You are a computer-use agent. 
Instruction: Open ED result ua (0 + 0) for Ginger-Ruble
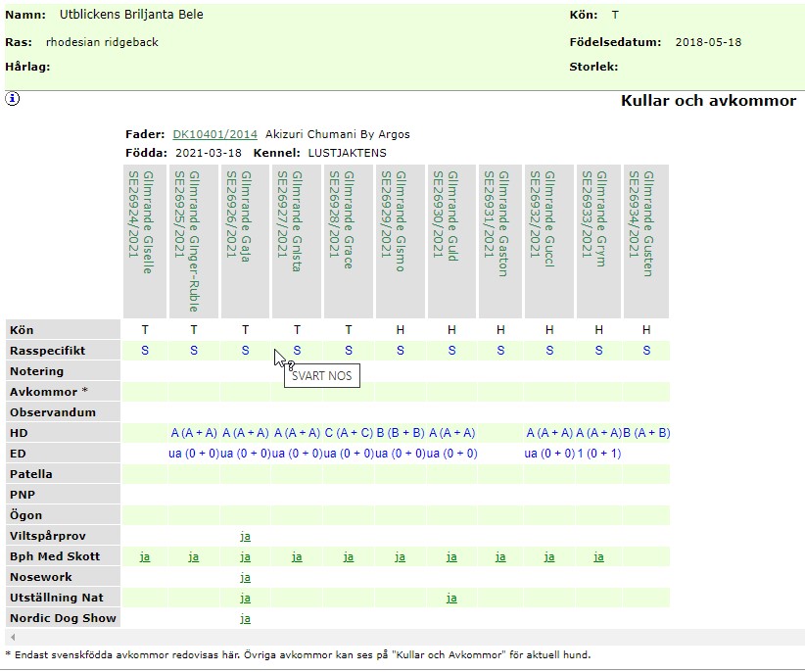194,454
